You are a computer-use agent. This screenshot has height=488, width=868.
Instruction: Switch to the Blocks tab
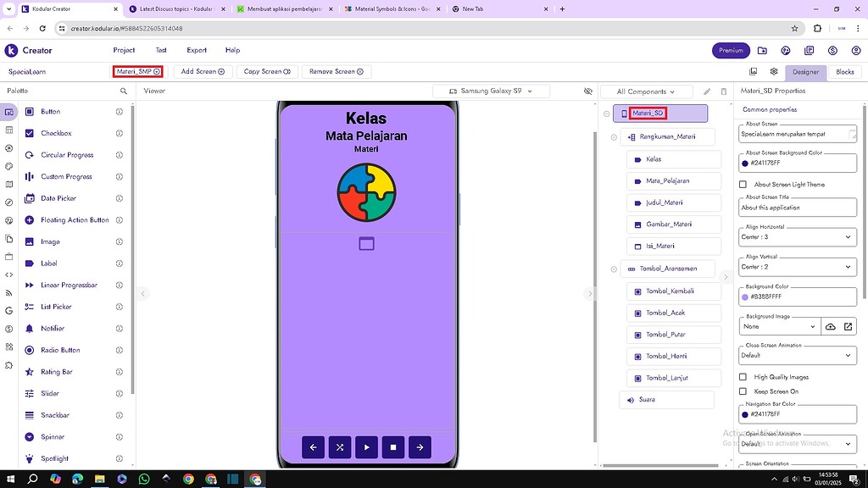click(x=843, y=71)
